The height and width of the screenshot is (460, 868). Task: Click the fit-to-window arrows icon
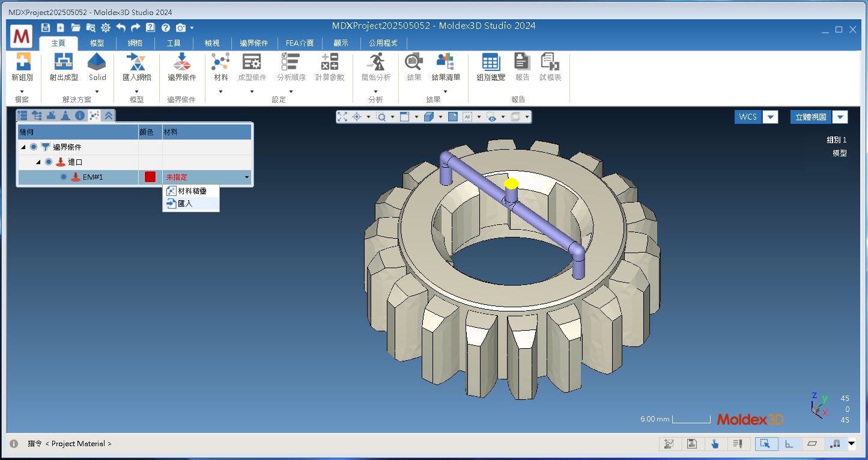[342, 117]
